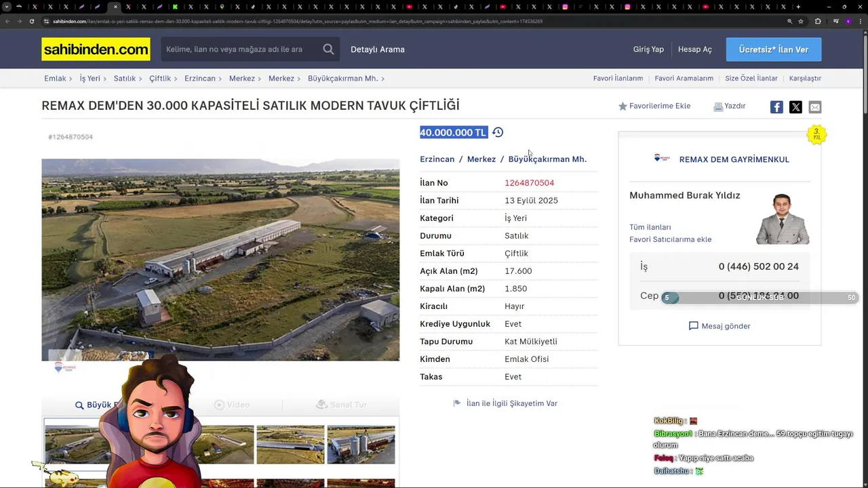Open the browser profile avatar
868x488 pixels.
pos(848,21)
